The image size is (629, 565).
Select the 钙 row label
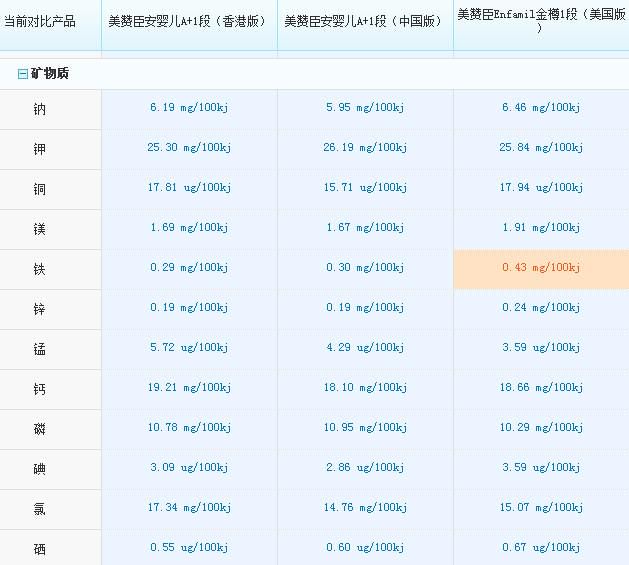pyautogui.click(x=39, y=389)
